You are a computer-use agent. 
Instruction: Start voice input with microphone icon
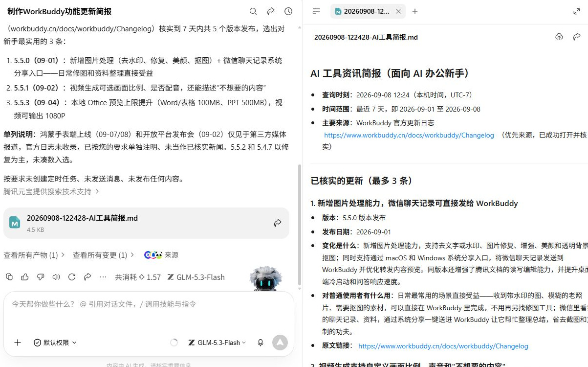click(261, 343)
